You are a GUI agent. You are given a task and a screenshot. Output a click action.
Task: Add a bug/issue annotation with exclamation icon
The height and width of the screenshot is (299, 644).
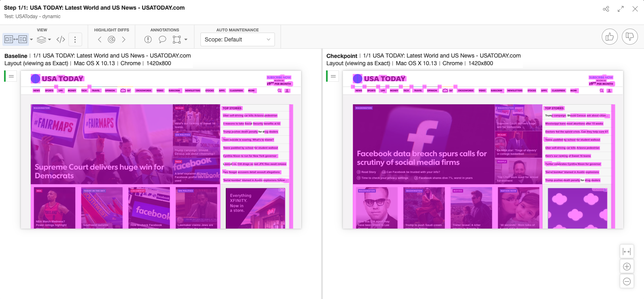(148, 39)
